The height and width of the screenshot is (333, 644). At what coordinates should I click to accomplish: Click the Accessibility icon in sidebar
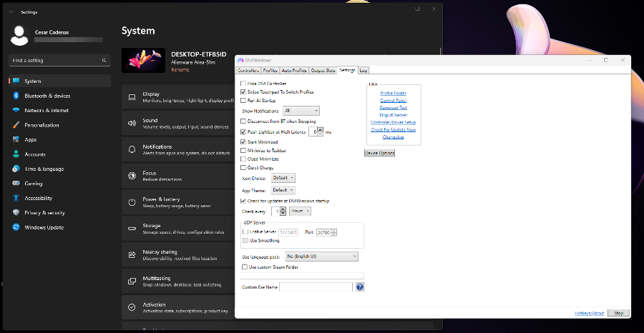[16, 198]
